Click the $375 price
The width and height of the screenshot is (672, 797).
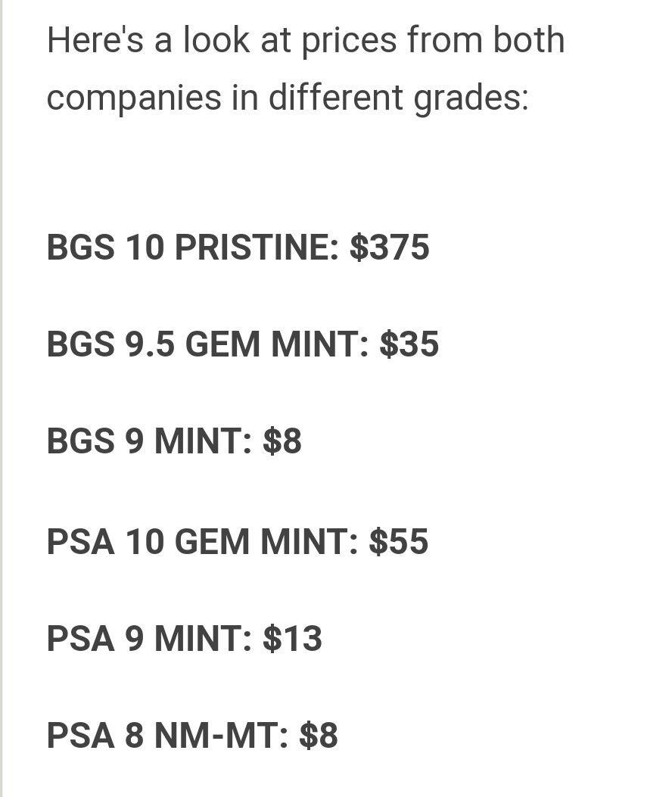pyautogui.click(x=390, y=247)
